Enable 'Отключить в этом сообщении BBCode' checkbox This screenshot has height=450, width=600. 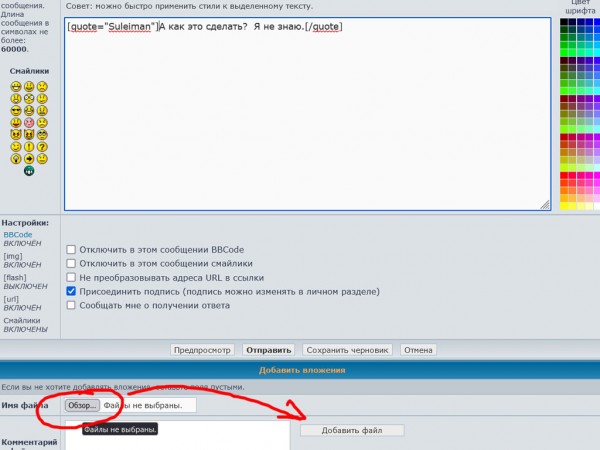pos(72,249)
